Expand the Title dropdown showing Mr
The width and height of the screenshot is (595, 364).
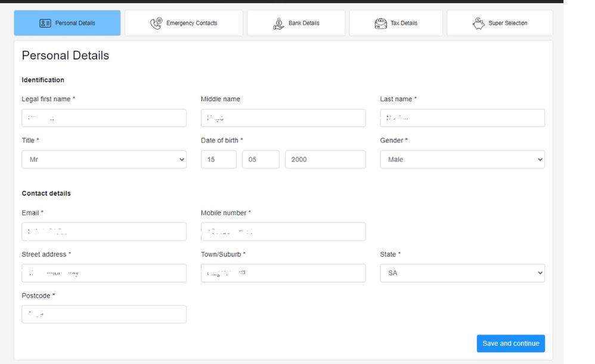click(104, 160)
